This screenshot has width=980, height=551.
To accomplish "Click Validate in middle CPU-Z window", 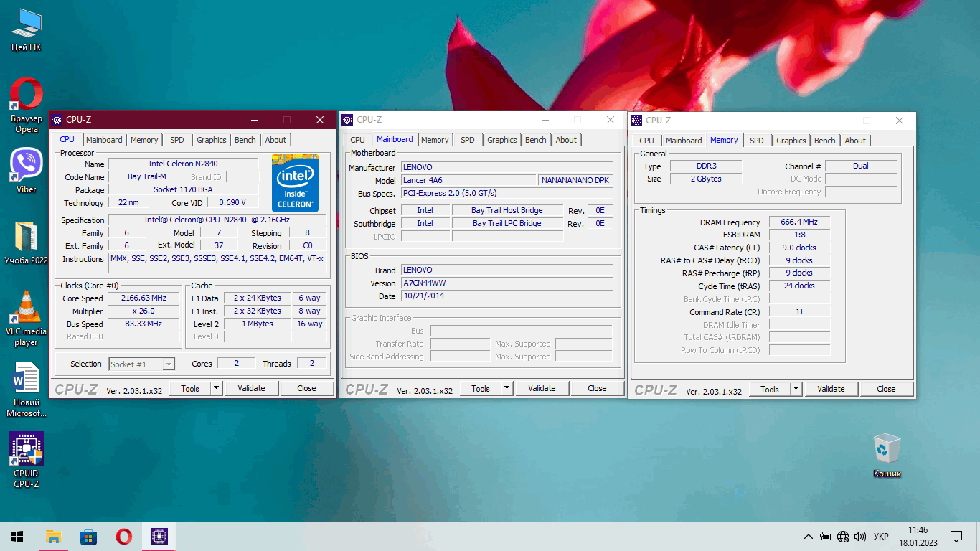I will [x=542, y=388].
